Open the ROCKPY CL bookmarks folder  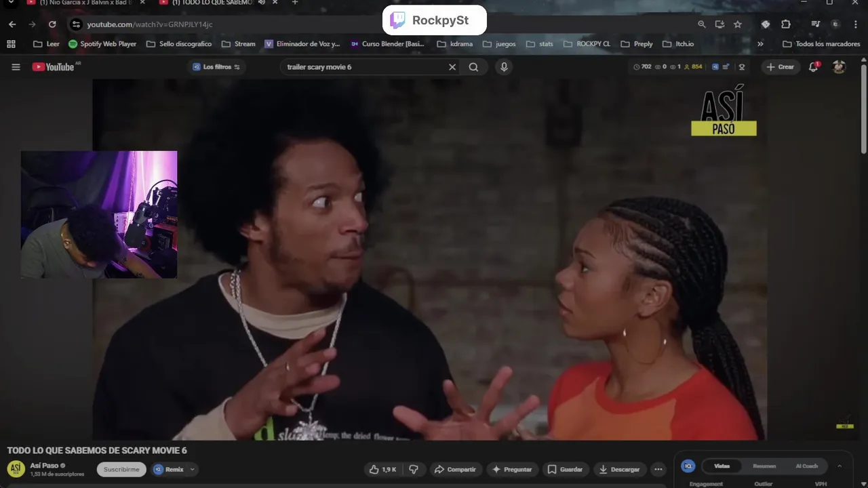pos(587,44)
